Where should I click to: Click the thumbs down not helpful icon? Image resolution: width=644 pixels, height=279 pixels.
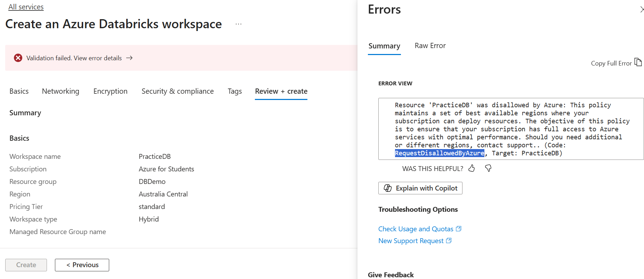tap(488, 168)
